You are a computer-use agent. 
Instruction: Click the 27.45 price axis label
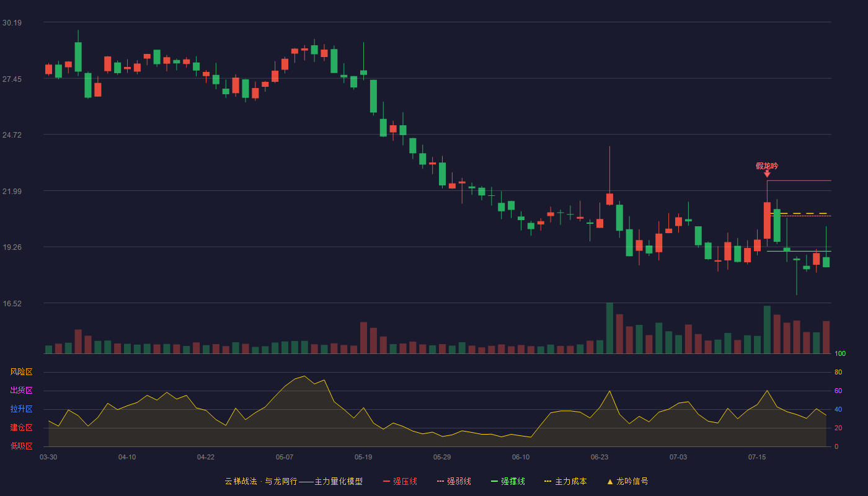pos(12,79)
